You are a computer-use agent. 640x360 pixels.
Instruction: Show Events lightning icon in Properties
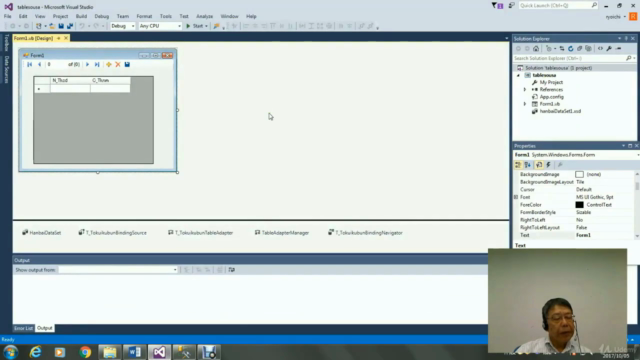548,165
